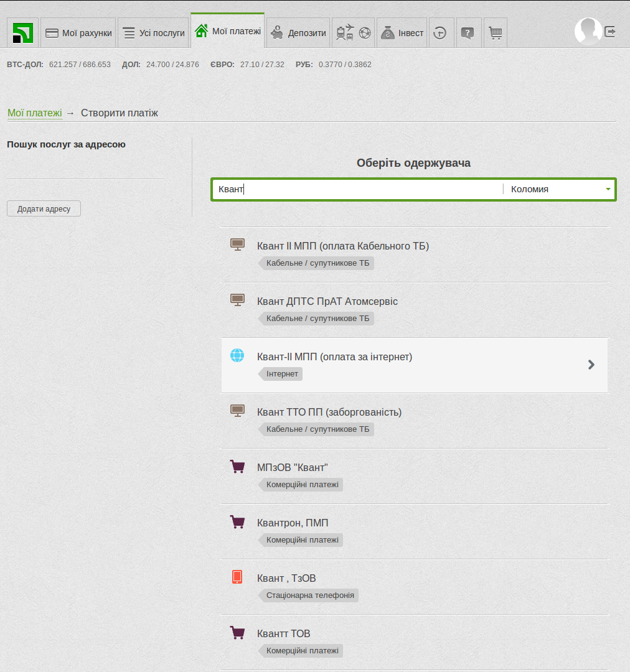Click the logout exit icon

[611, 32]
